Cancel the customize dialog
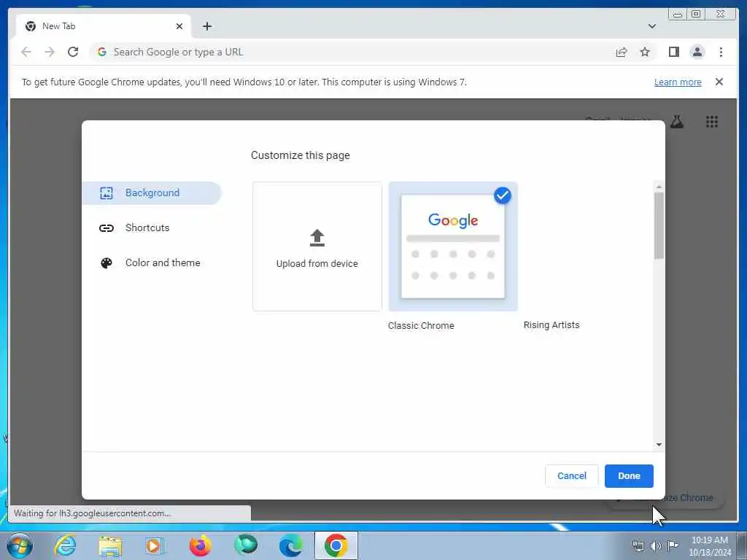The width and height of the screenshot is (747, 560). [x=572, y=475]
